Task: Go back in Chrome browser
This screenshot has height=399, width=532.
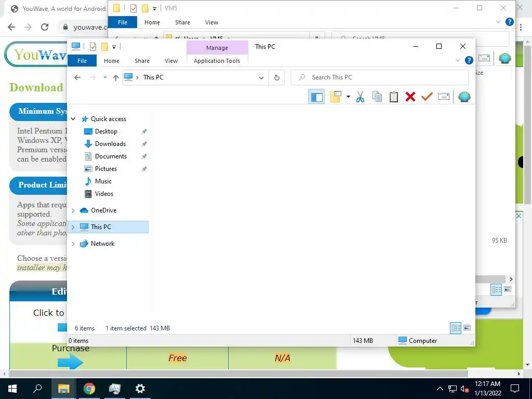Action: 11,27
